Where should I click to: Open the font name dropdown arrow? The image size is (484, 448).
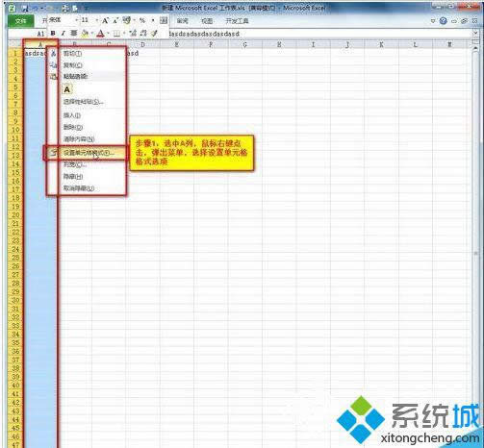click(x=76, y=20)
